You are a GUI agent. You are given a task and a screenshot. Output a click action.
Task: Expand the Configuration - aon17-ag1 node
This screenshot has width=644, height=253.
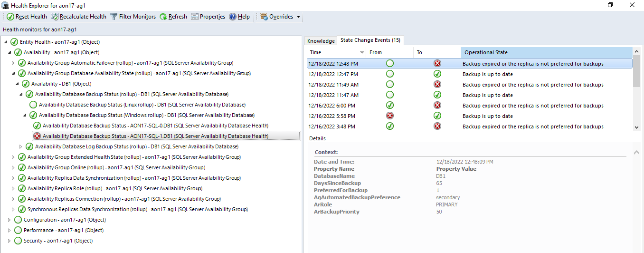(9, 220)
